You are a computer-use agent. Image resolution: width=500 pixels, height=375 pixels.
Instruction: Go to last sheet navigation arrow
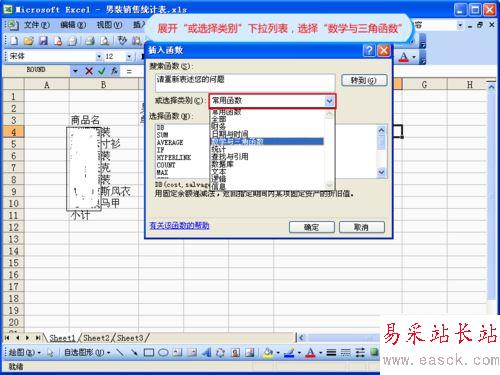[x=38, y=338]
